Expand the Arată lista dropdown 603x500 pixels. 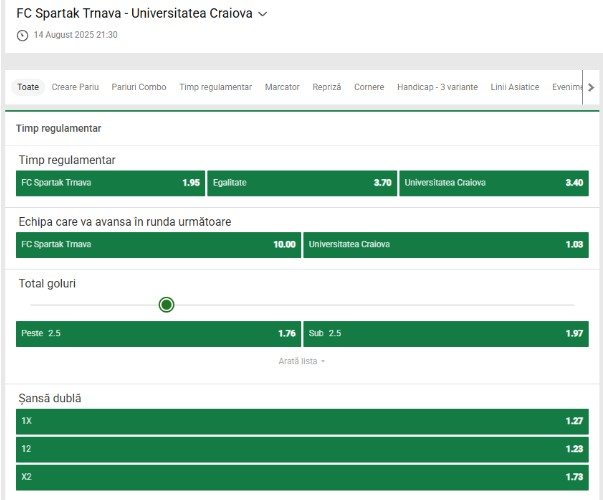click(302, 361)
